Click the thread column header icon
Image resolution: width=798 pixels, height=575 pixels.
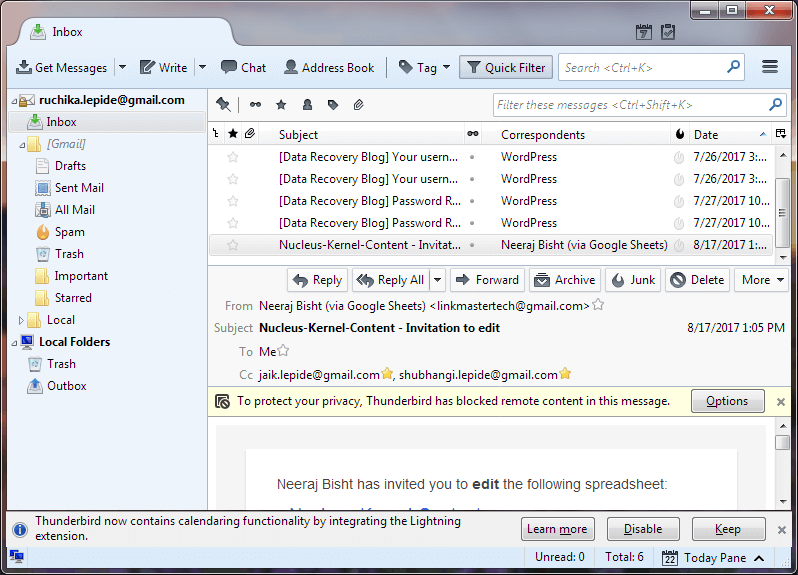pos(216,134)
